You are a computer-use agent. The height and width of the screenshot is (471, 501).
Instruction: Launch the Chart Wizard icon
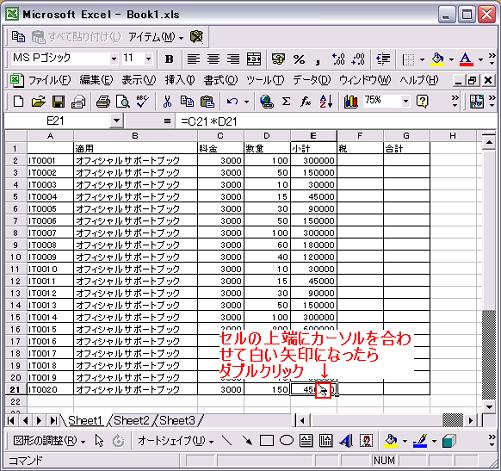[351, 101]
